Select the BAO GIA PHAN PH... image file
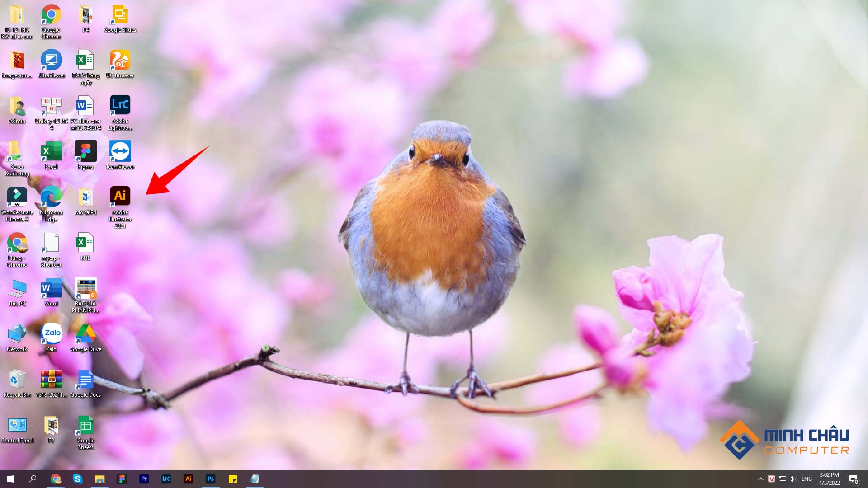868x488 pixels. tap(85, 296)
